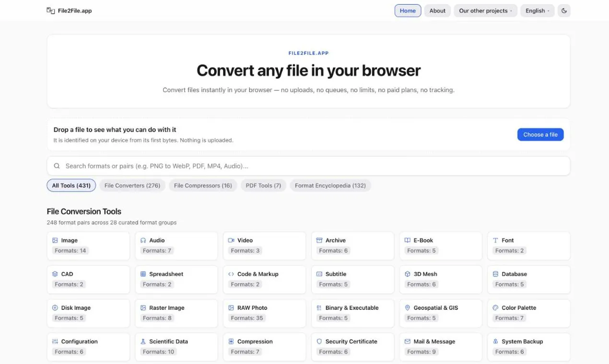Click the File Conversion Tools heading
This screenshot has width=609, height=364.
(x=84, y=211)
